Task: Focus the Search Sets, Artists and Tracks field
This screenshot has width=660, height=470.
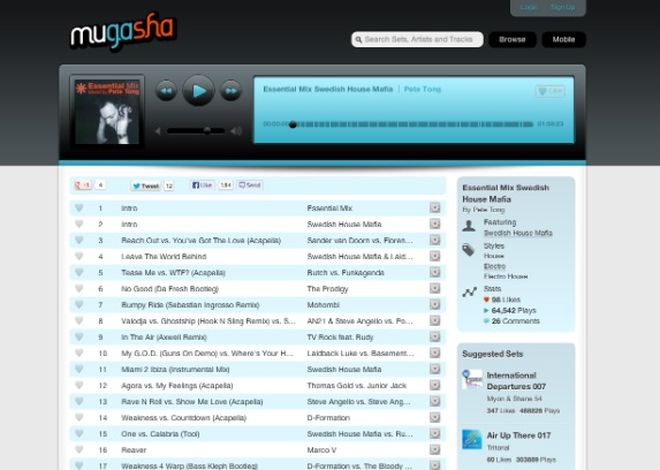Action: point(417,40)
